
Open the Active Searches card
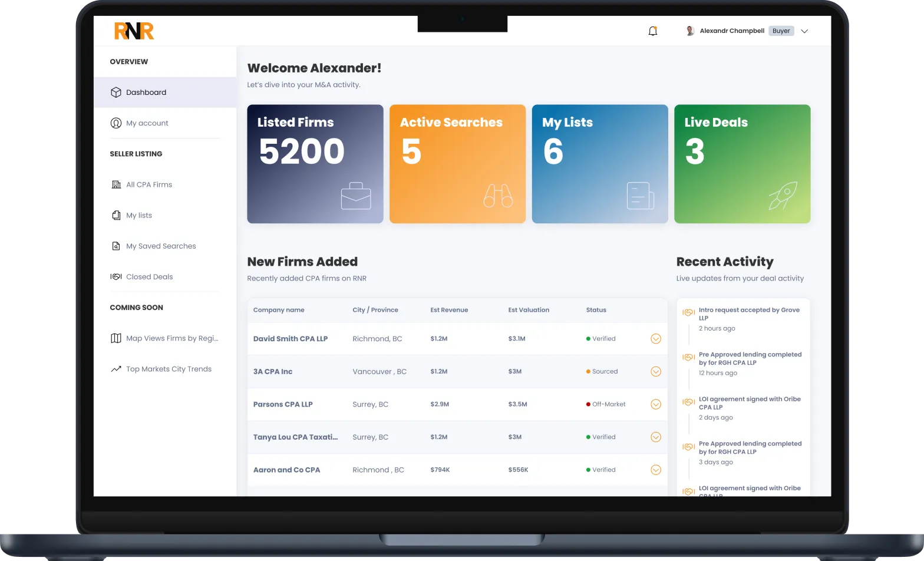coord(457,164)
